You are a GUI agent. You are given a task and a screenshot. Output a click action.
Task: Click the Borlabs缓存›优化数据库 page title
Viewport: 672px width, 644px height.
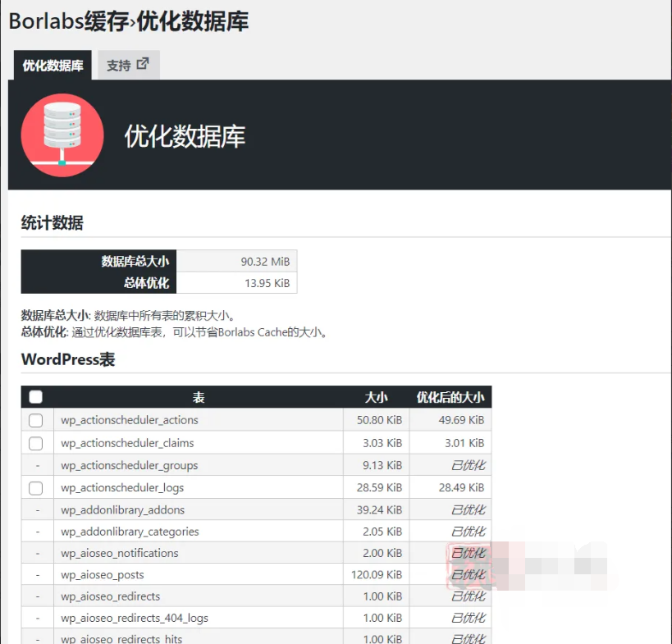coord(129,21)
